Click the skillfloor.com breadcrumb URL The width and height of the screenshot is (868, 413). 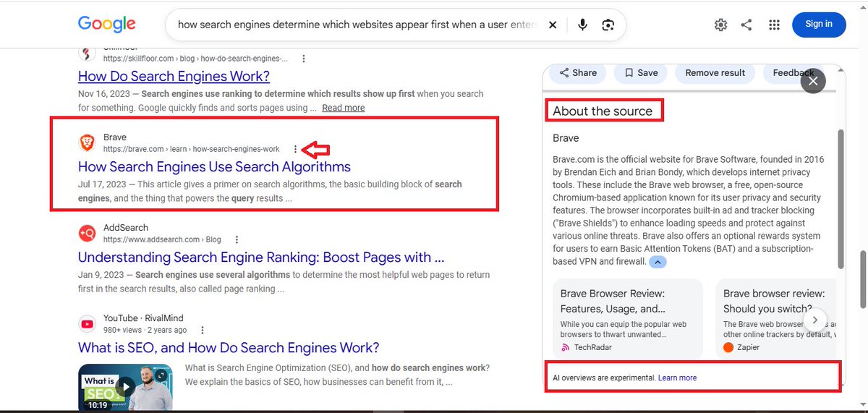[x=195, y=59]
